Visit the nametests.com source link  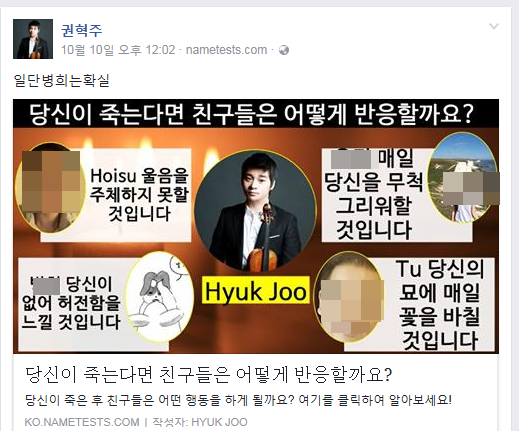[x=226, y=50]
